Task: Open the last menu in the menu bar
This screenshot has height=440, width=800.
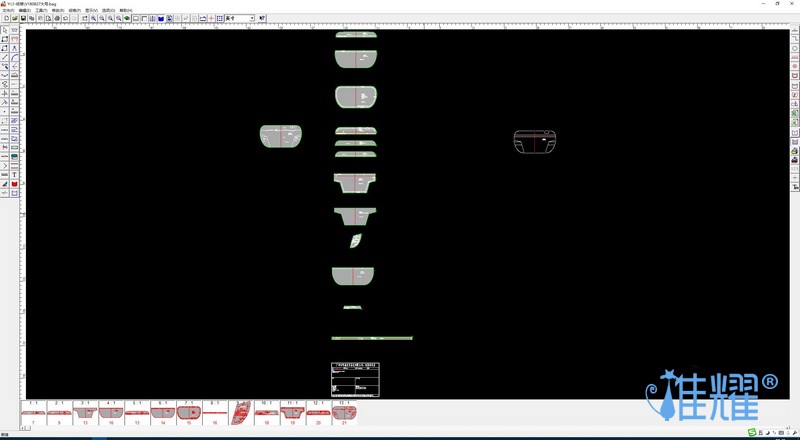Action: (x=125, y=10)
